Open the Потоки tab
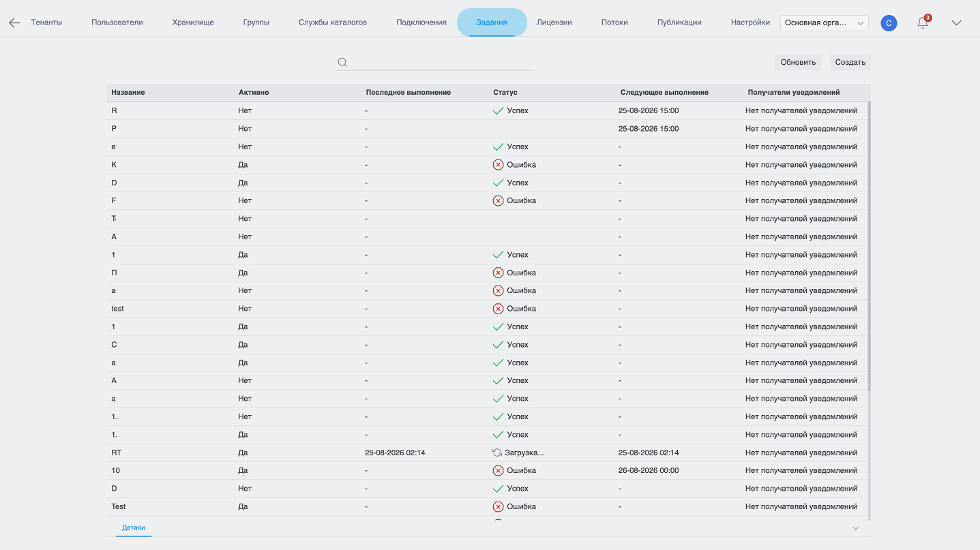The height and width of the screenshot is (550, 980). point(614,22)
